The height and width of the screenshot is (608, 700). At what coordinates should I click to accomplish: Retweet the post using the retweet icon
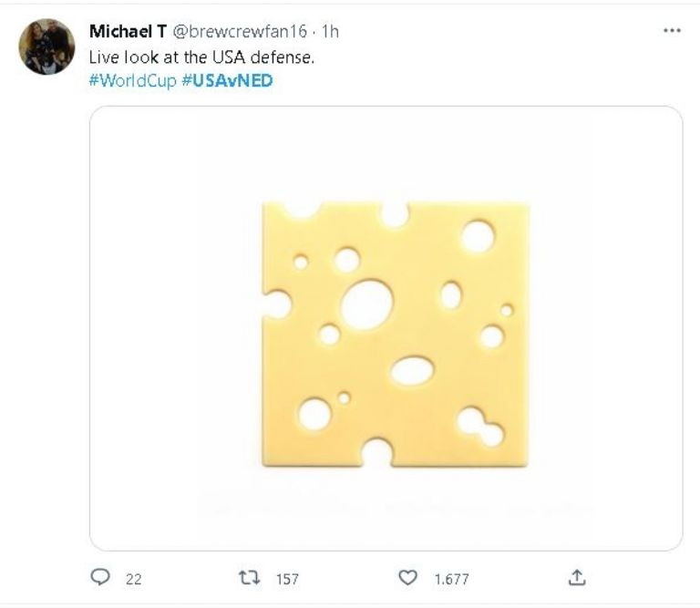point(249,577)
